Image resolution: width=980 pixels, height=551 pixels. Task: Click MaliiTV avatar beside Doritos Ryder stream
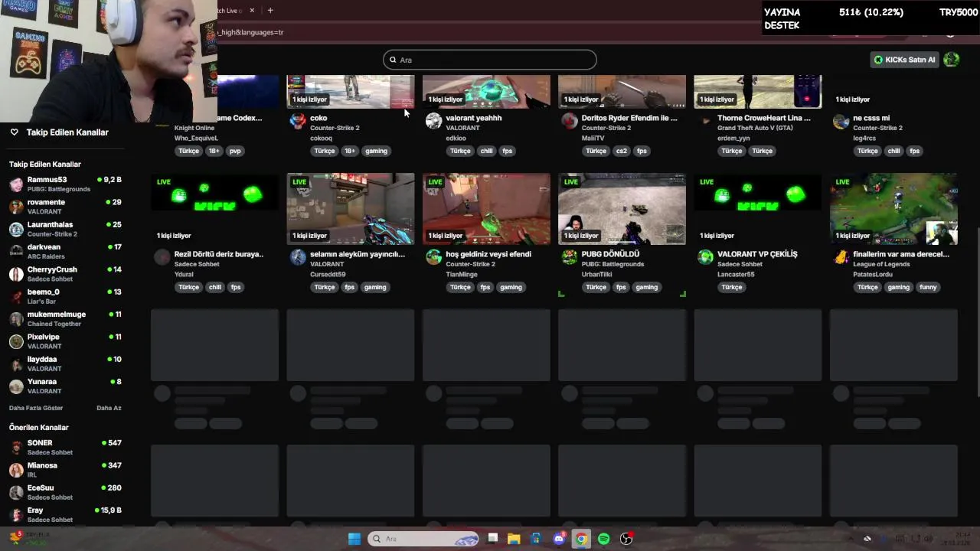pos(569,121)
